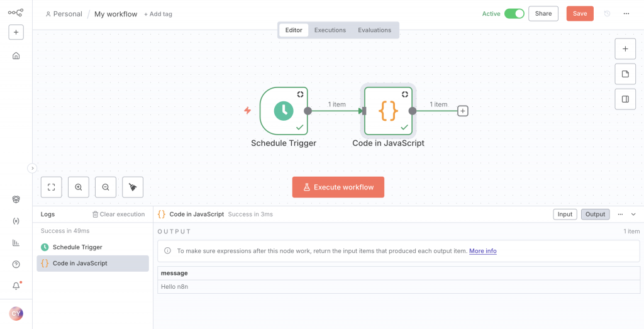Select Code in JavaScript in Logs list
This screenshot has height=329, width=644.
93,264
